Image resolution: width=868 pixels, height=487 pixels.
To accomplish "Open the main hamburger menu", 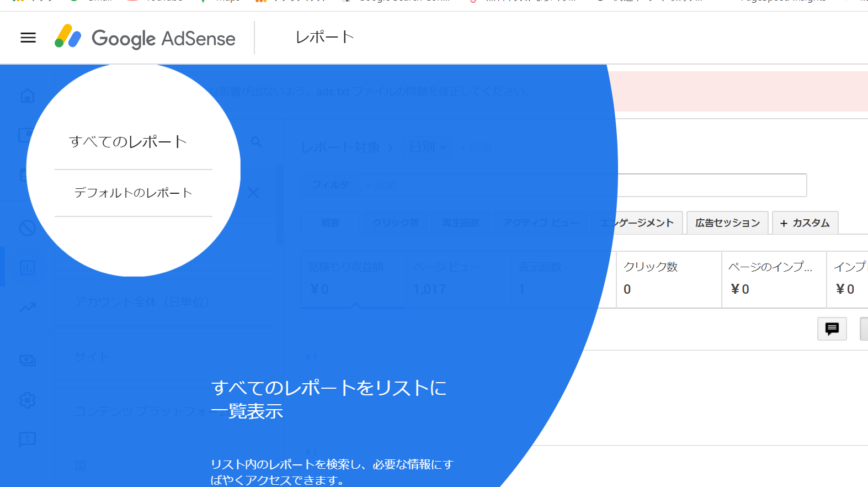I will coord(28,38).
